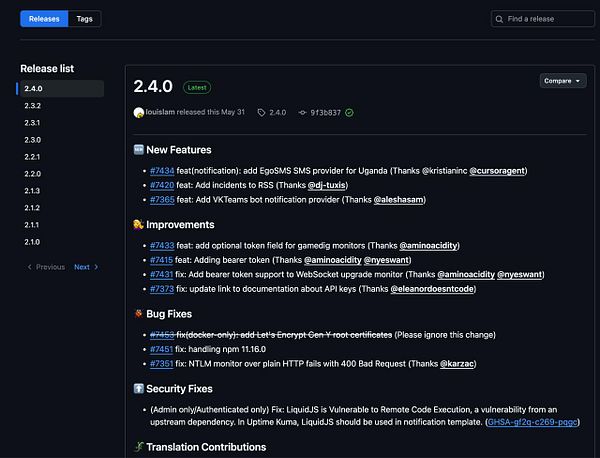Screen dimensions: 600x458
Task: Select release 2.2.1 in Release list
Action: click(32, 157)
